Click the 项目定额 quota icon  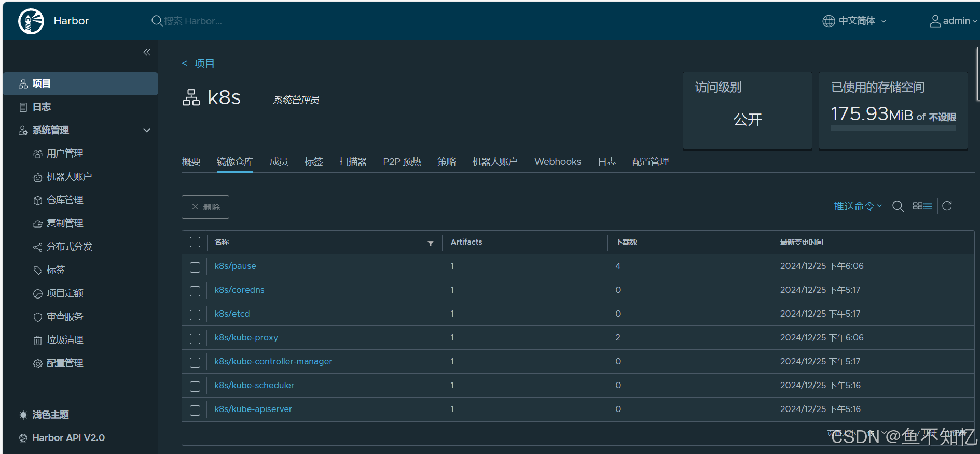[x=37, y=294]
